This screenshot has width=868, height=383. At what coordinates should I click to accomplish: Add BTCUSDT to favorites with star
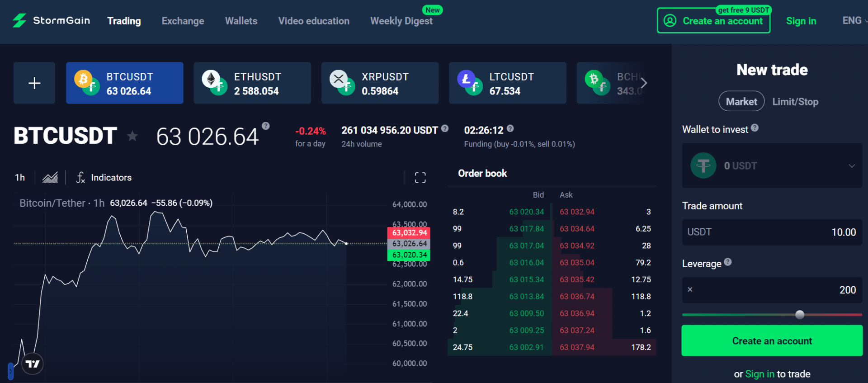click(132, 136)
